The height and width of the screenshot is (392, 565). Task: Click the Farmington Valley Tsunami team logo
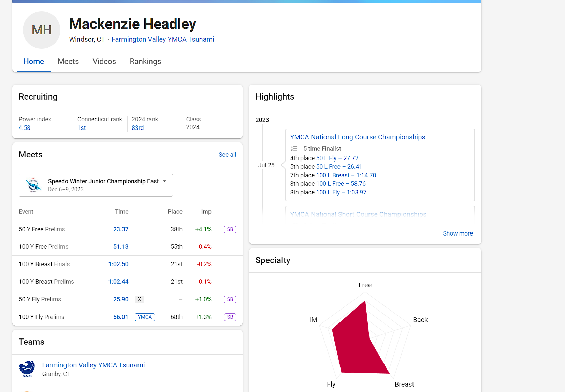pos(27,369)
